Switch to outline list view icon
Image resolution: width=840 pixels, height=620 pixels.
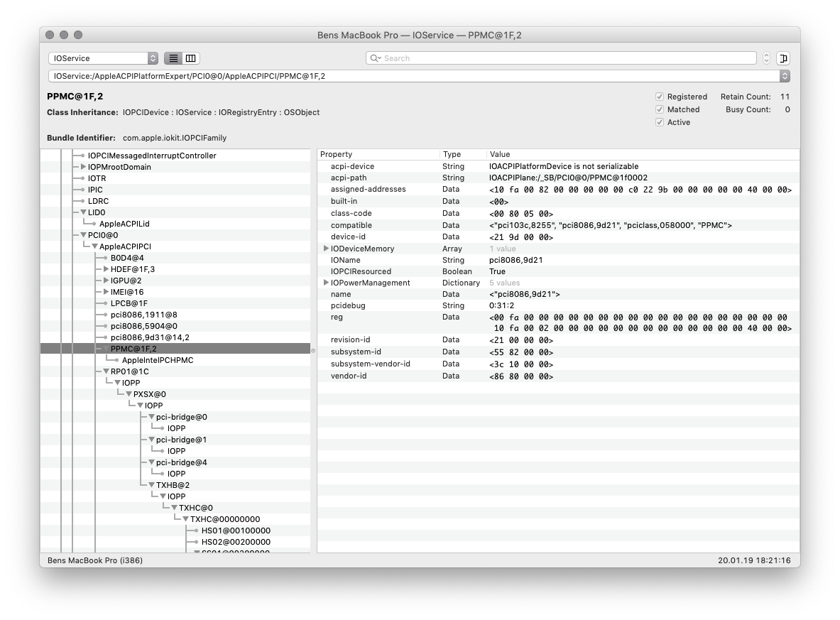173,58
